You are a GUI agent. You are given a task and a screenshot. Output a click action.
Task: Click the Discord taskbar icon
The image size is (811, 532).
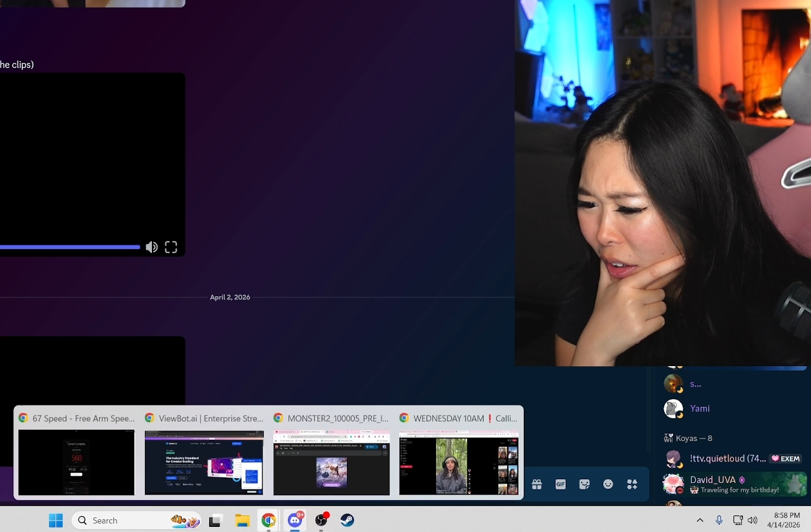tap(295, 521)
